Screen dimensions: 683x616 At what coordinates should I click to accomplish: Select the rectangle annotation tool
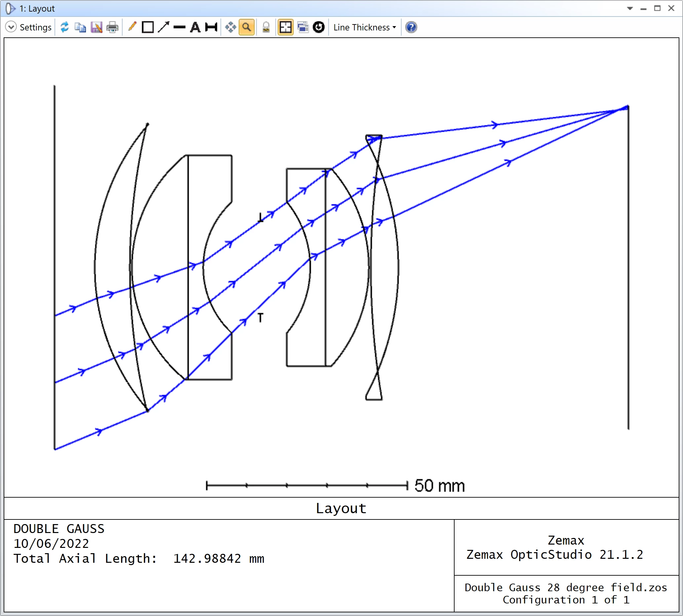click(148, 27)
